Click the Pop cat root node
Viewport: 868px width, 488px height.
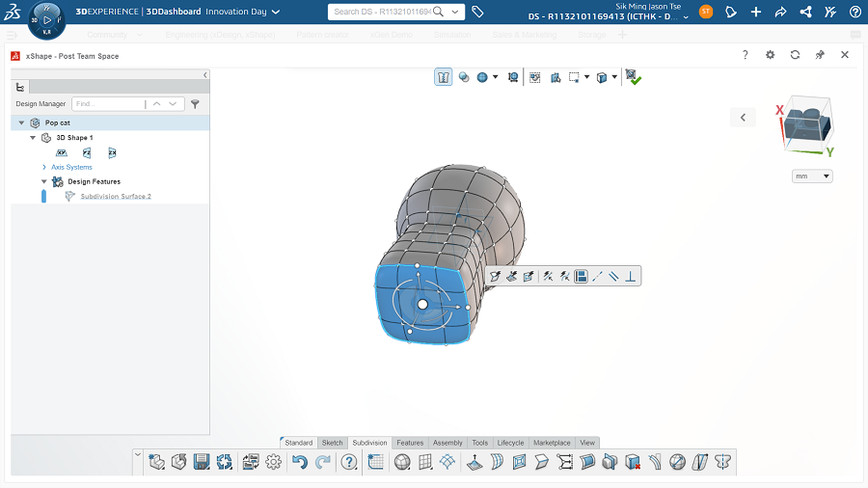57,122
